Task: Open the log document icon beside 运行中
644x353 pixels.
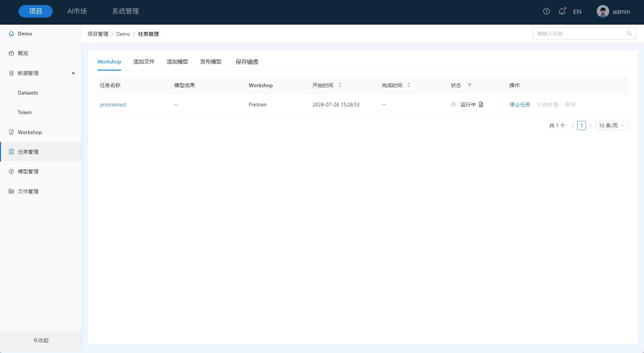Action: tap(481, 104)
